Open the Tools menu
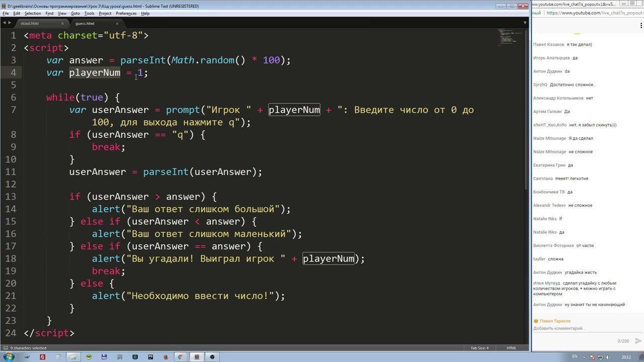This screenshot has height=362, width=644. coord(90,14)
